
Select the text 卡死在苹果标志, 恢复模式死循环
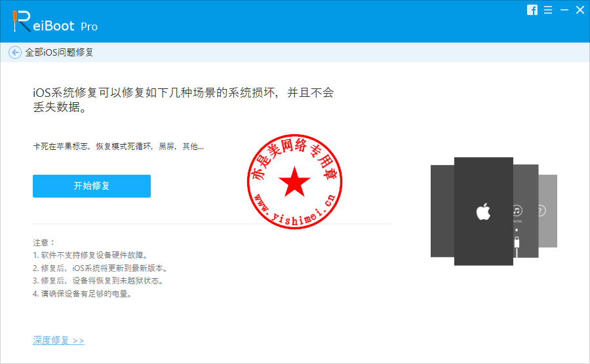[92, 147]
